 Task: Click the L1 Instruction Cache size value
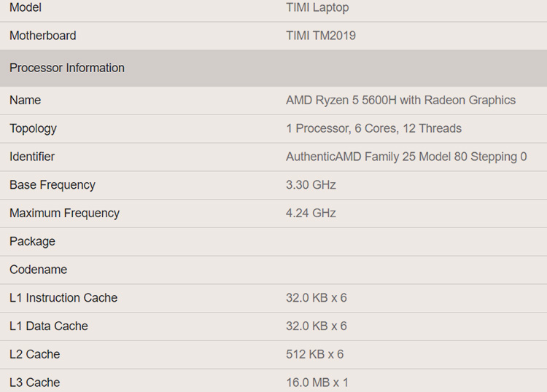click(x=316, y=298)
